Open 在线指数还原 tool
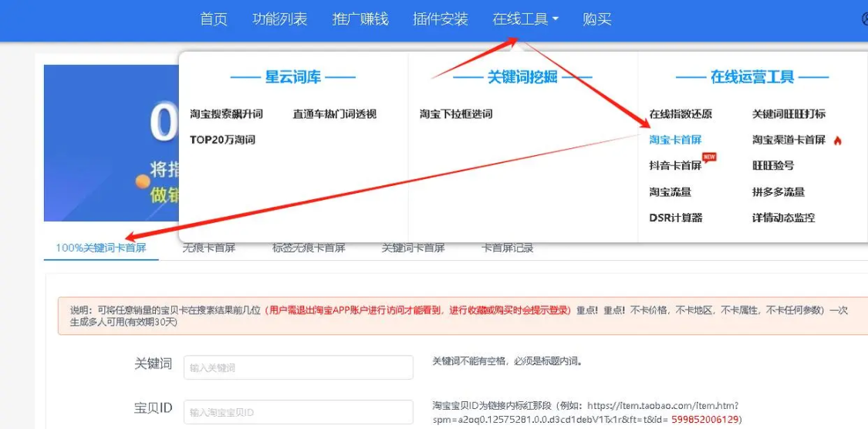 coord(681,115)
